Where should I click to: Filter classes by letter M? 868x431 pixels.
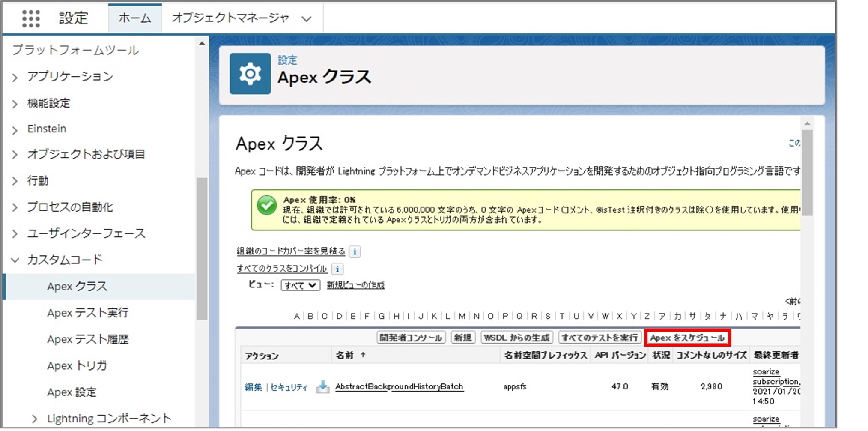click(462, 316)
